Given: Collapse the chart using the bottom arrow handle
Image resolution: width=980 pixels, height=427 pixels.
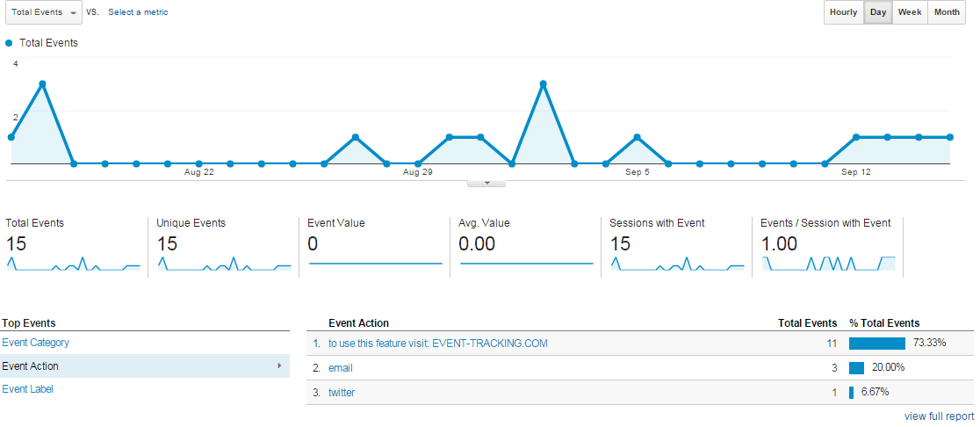Looking at the screenshot, I should point(487,183).
